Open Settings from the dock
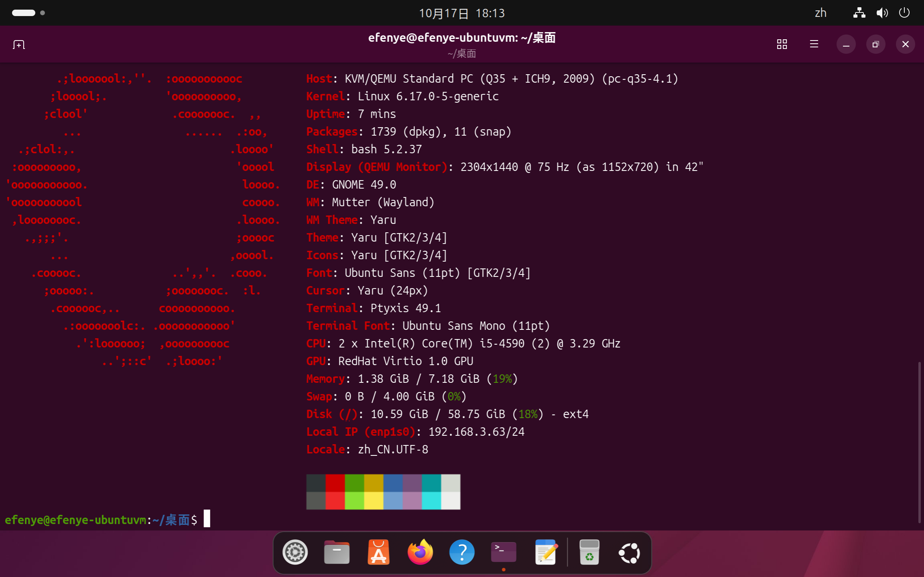 (295, 552)
